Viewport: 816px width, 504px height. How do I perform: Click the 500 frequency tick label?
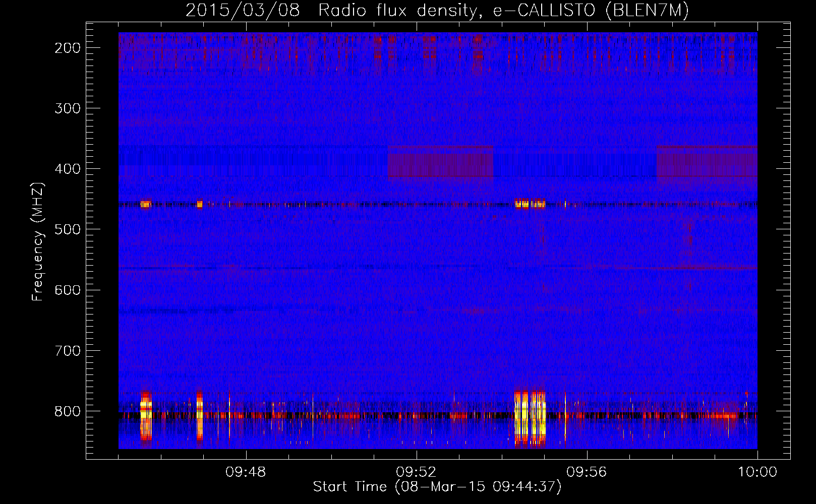pyautogui.click(x=68, y=229)
